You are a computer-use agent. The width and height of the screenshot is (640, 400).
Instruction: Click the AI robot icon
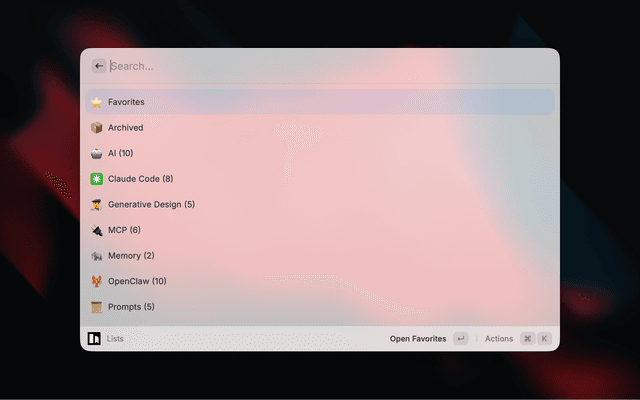click(x=96, y=153)
